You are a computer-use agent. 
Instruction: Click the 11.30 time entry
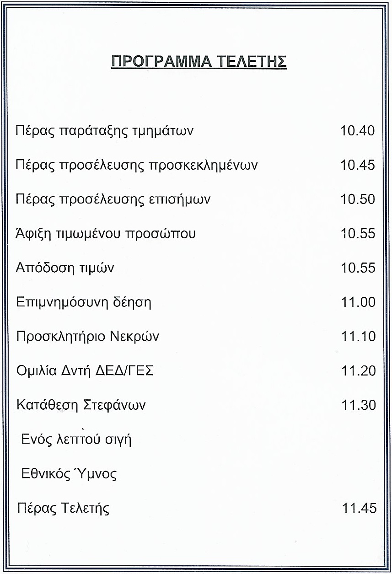358,405
